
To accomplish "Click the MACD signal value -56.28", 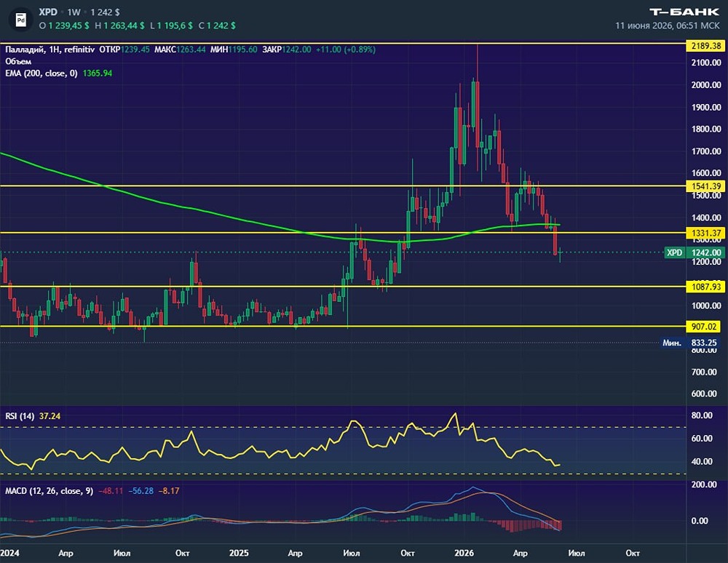I will coord(141,491).
